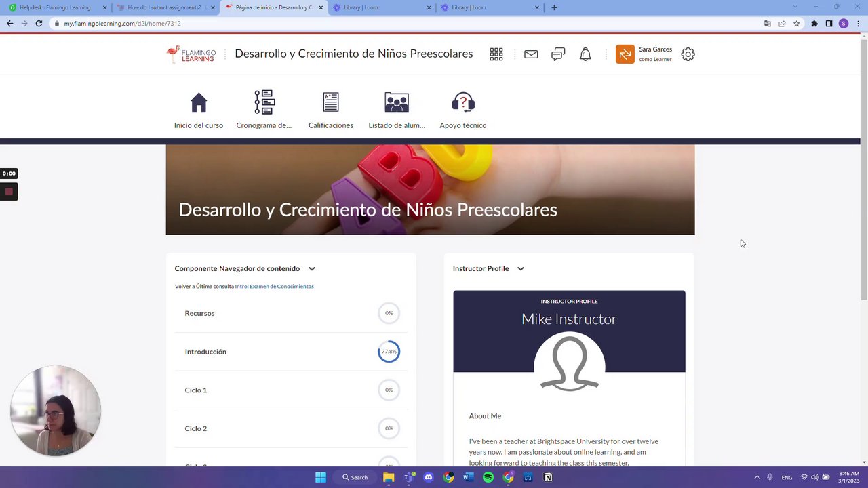The width and height of the screenshot is (868, 488).
Task: Click the Ciclo 1 0% progress circle
Action: (x=389, y=390)
